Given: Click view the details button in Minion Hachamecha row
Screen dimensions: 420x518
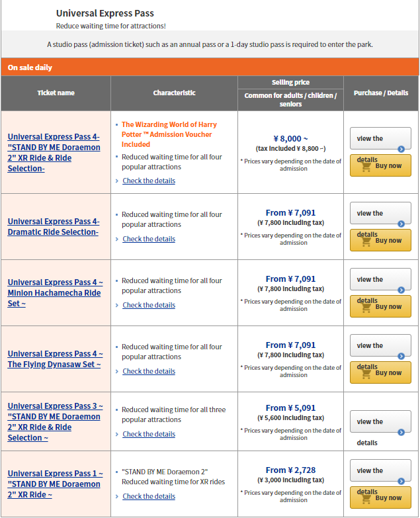Looking at the screenshot, I should point(380,279).
